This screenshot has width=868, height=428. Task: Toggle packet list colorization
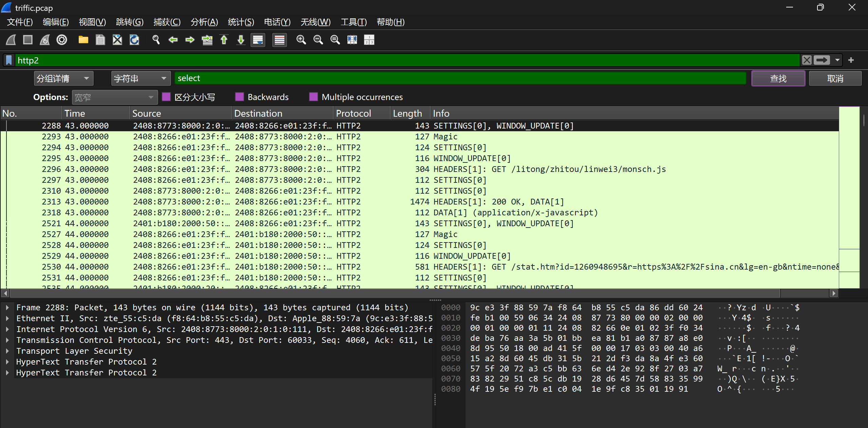[280, 40]
